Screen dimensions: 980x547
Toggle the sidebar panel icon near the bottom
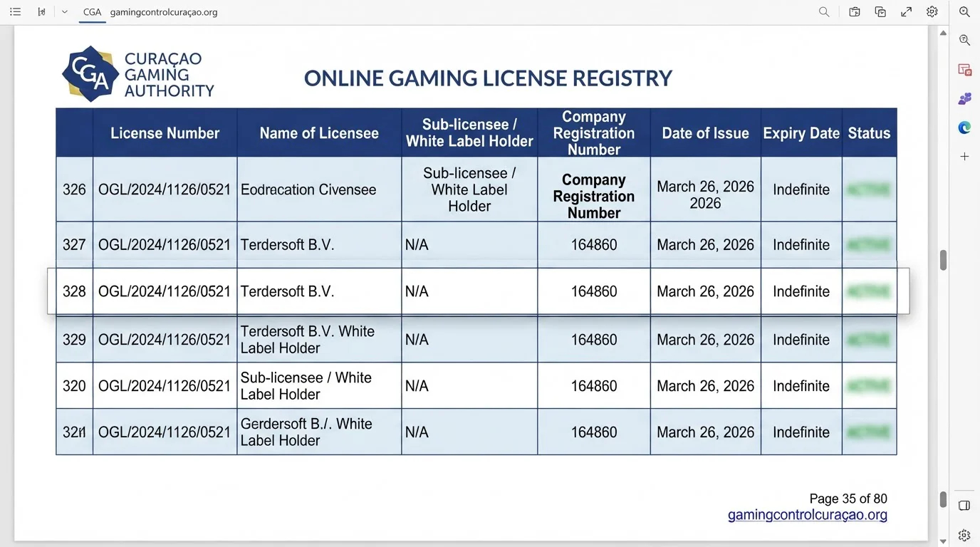tap(964, 506)
